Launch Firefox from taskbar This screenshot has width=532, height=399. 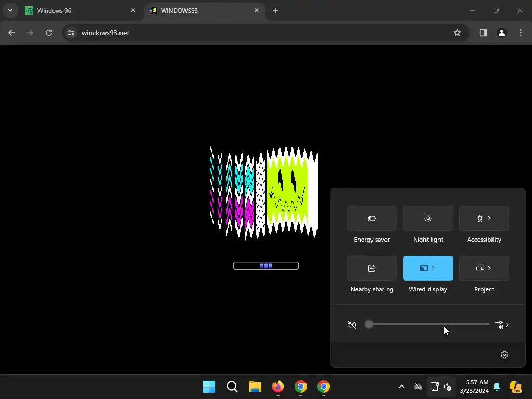[278, 387]
